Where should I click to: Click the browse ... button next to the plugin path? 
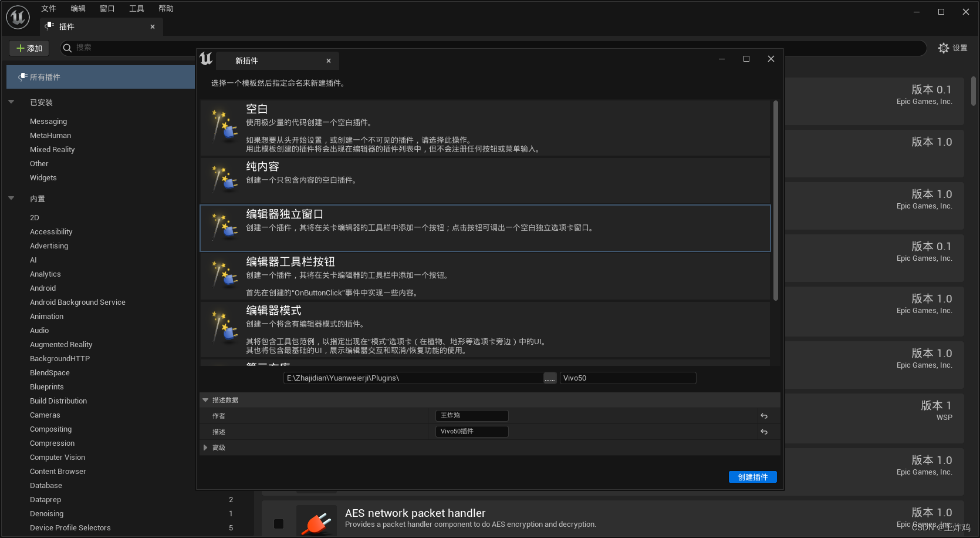tap(549, 378)
